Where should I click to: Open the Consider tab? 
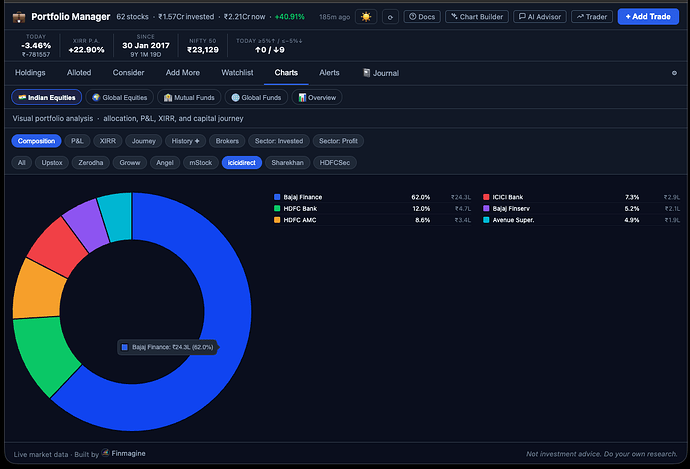128,73
